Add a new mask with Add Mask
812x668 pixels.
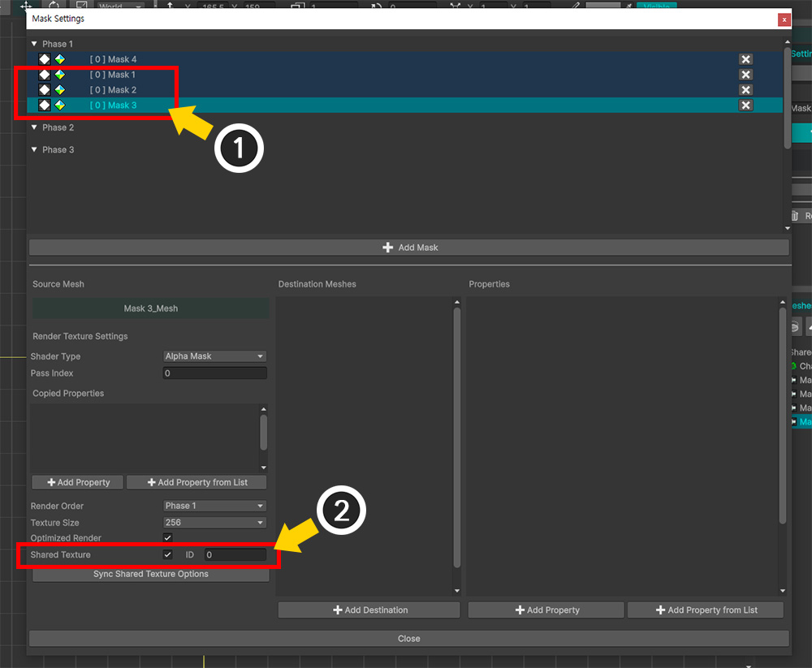(x=409, y=248)
